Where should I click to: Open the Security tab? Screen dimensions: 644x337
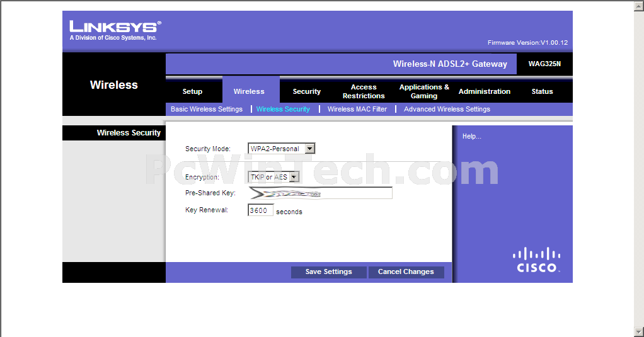(306, 91)
